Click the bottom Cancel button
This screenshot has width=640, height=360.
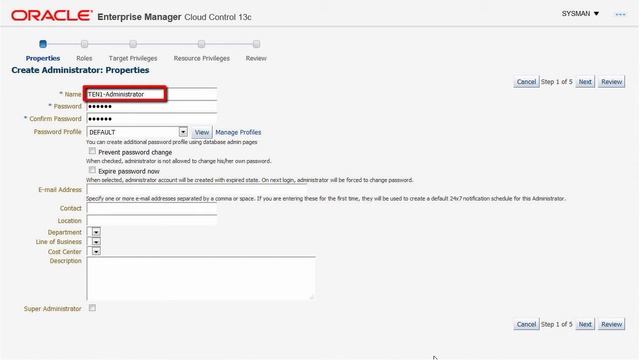coord(526,324)
